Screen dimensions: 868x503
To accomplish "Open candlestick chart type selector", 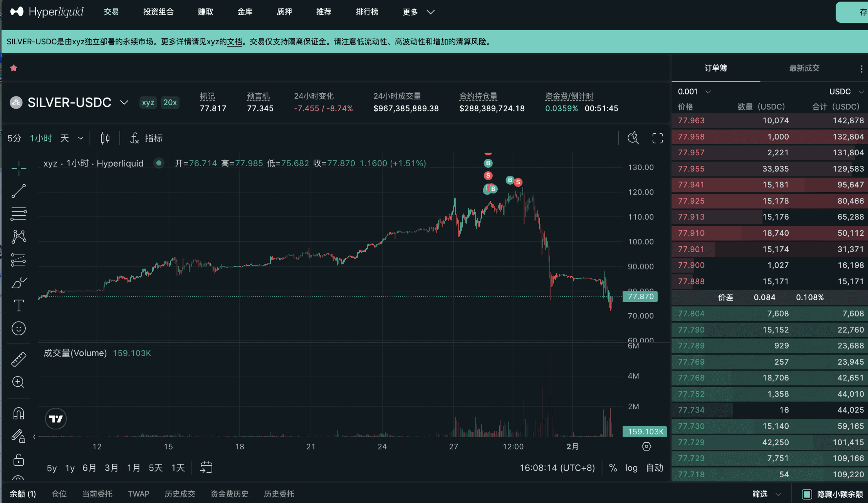I will click(105, 138).
